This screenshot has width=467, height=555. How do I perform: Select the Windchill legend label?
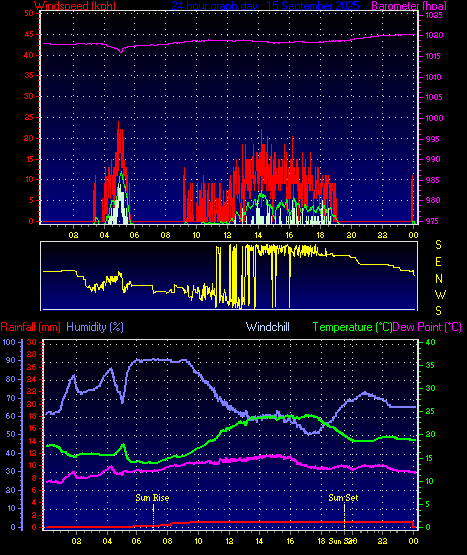[268, 327]
